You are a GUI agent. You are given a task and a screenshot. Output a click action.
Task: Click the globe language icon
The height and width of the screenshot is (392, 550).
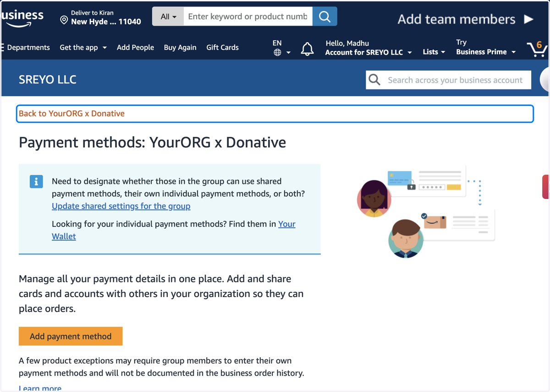pyautogui.click(x=277, y=52)
